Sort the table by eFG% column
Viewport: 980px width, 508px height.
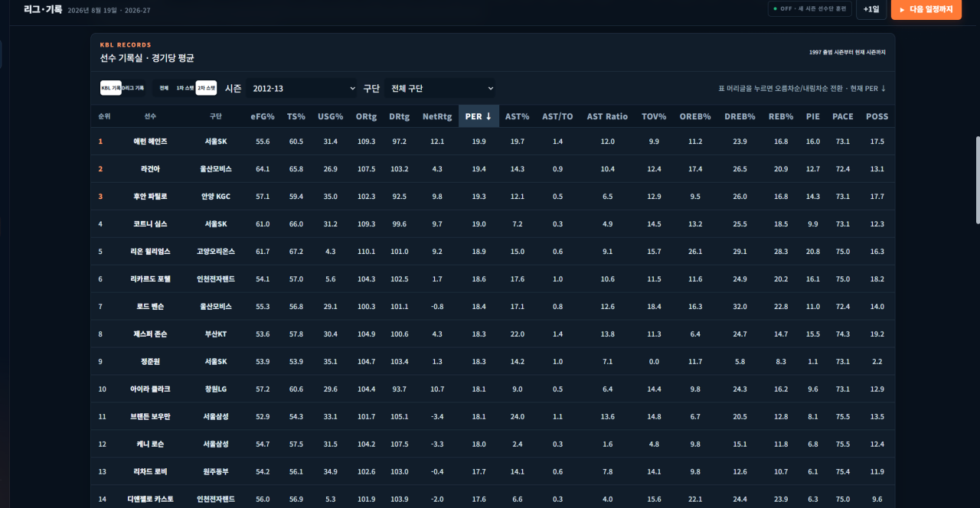click(263, 116)
